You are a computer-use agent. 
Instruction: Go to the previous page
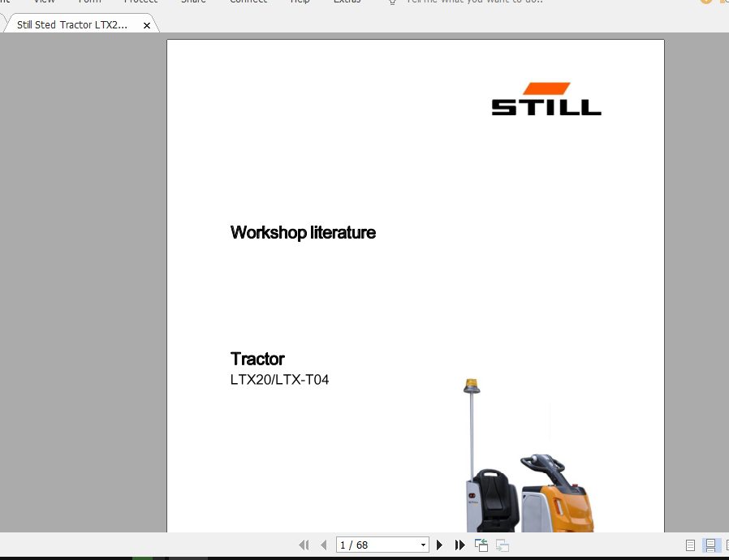tap(324, 545)
